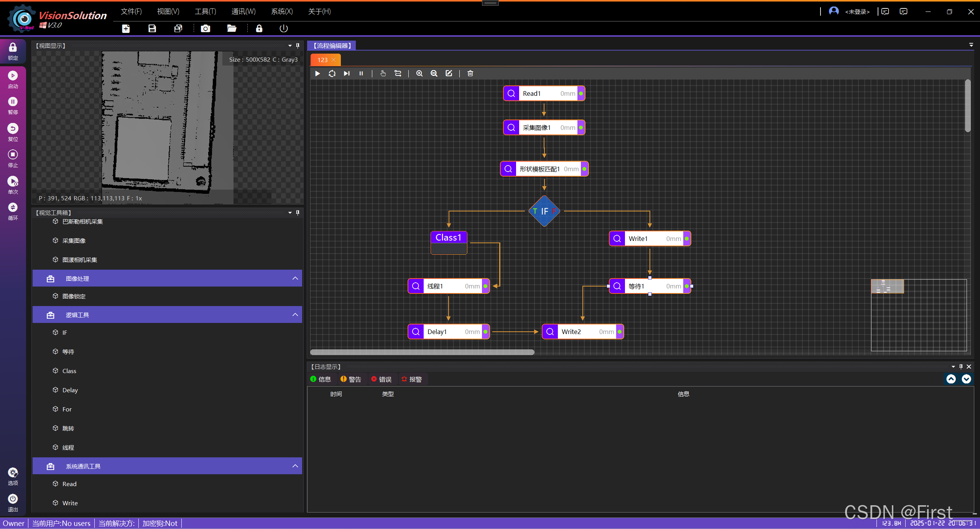Click the 未登录 login label
The image size is (980, 529).
(857, 12)
